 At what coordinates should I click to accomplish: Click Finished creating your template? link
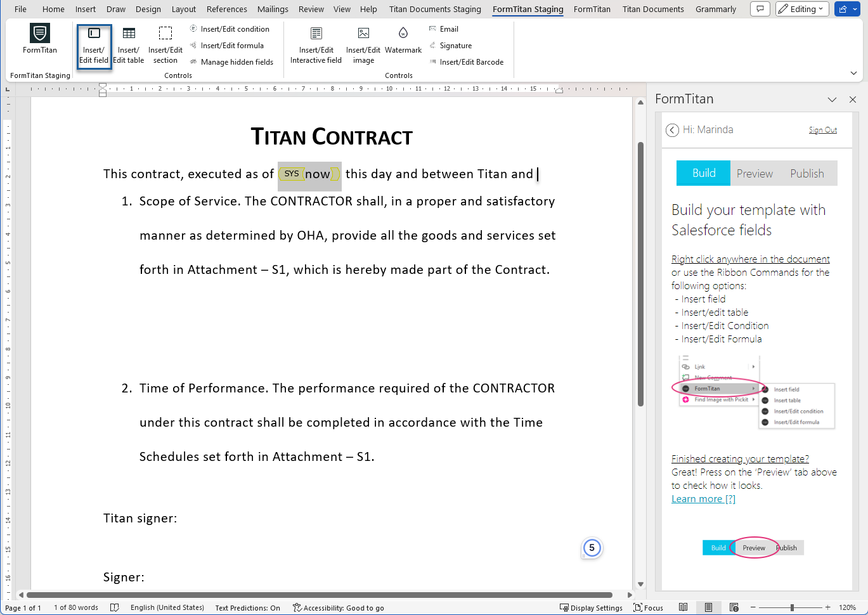(x=740, y=459)
